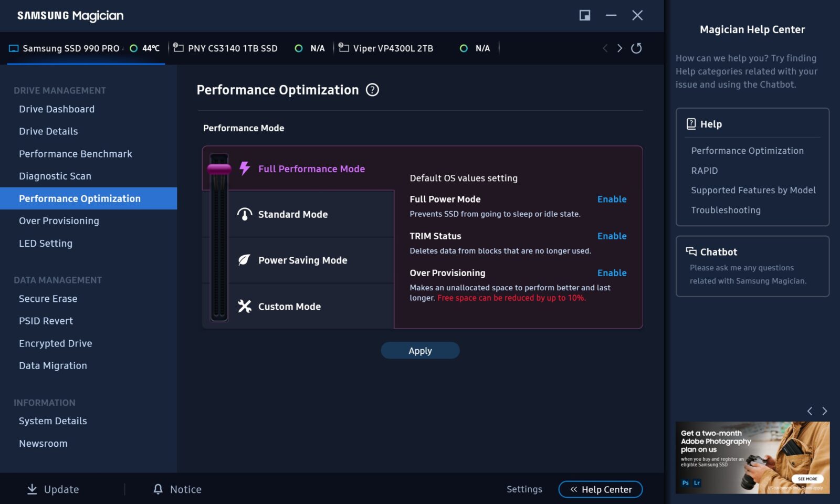Viewport: 840px width, 504px height.
Task: Open the Troubleshooting help link
Action: [726, 210]
